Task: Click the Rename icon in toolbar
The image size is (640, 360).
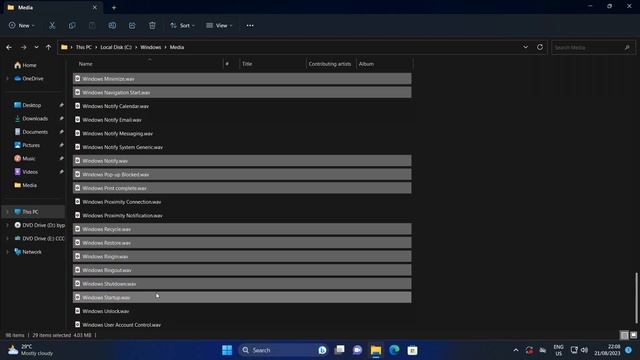Action: pos(112,25)
